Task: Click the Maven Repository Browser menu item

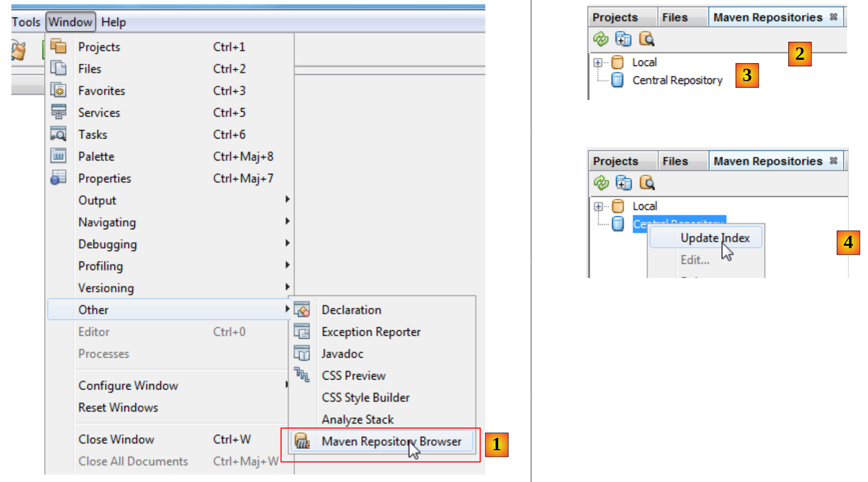Action: point(391,442)
